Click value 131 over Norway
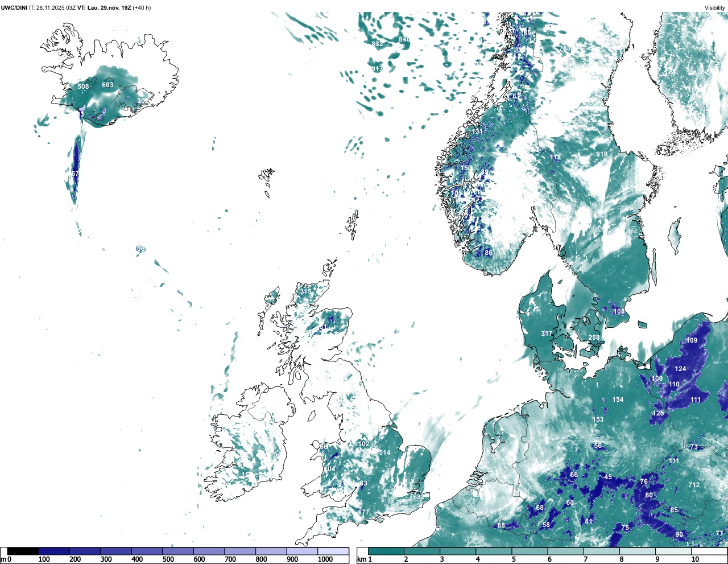The image size is (728, 564). coord(477,131)
